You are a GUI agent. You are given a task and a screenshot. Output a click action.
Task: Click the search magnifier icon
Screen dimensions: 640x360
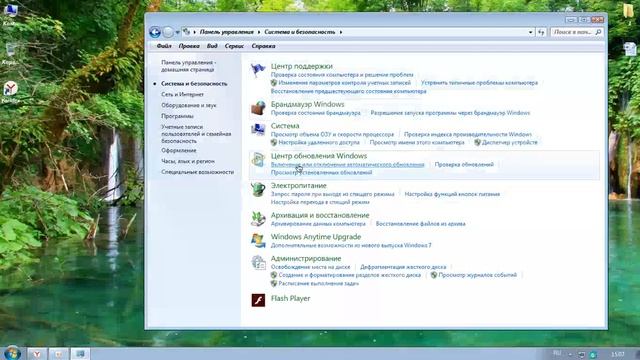[x=598, y=32]
